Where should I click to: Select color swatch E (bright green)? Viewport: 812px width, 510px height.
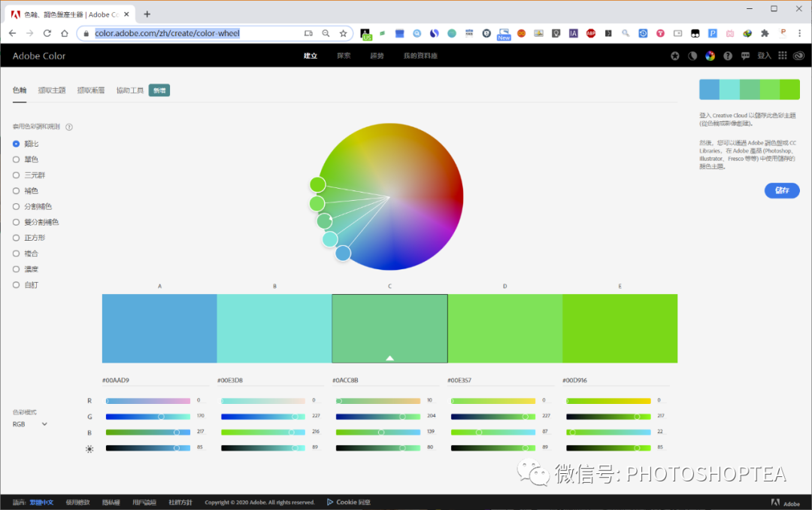point(620,329)
